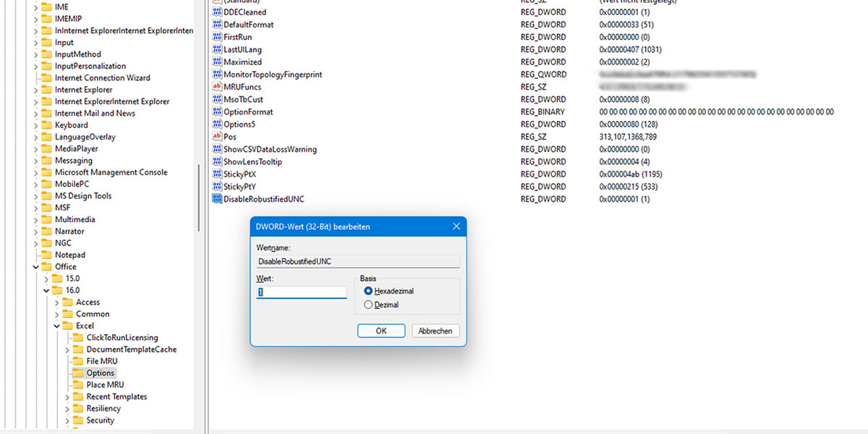Select the ClickToRunLicensing folder icon
This screenshot has height=434, width=868.
[78, 338]
